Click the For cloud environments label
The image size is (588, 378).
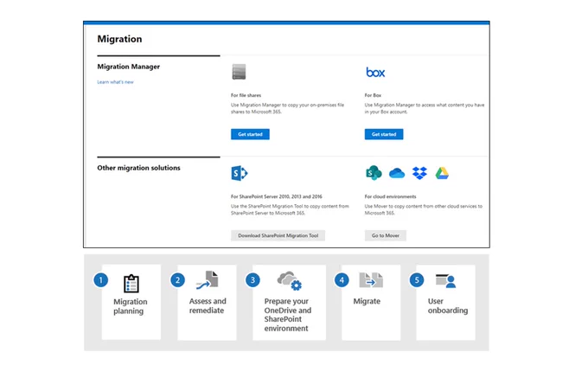[x=390, y=196]
